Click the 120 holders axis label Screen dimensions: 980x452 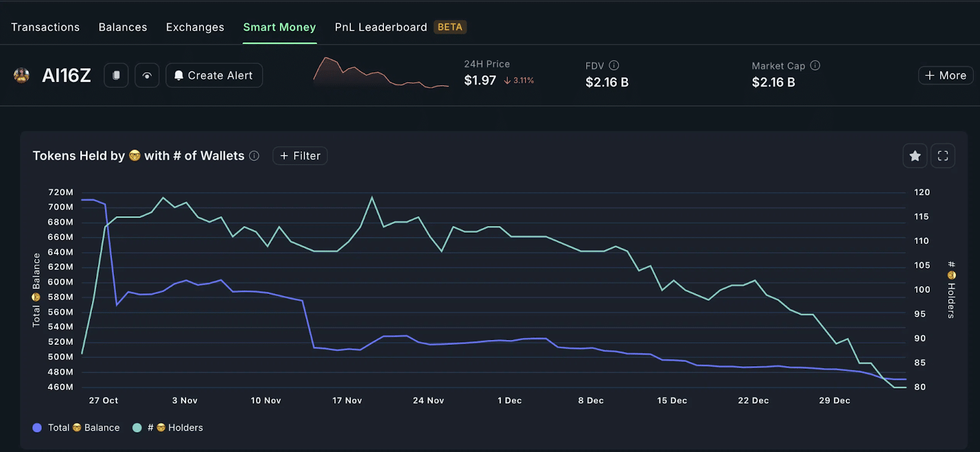click(922, 192)
